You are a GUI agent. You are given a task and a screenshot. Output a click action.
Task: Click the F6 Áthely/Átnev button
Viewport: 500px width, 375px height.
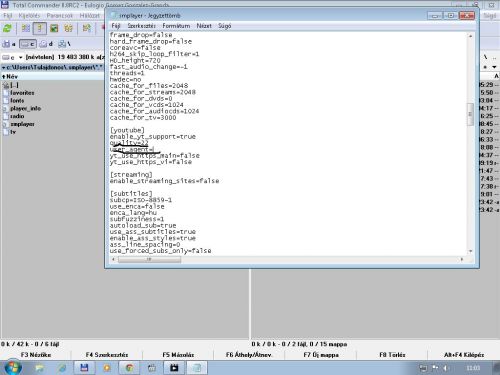click(249, 355)
